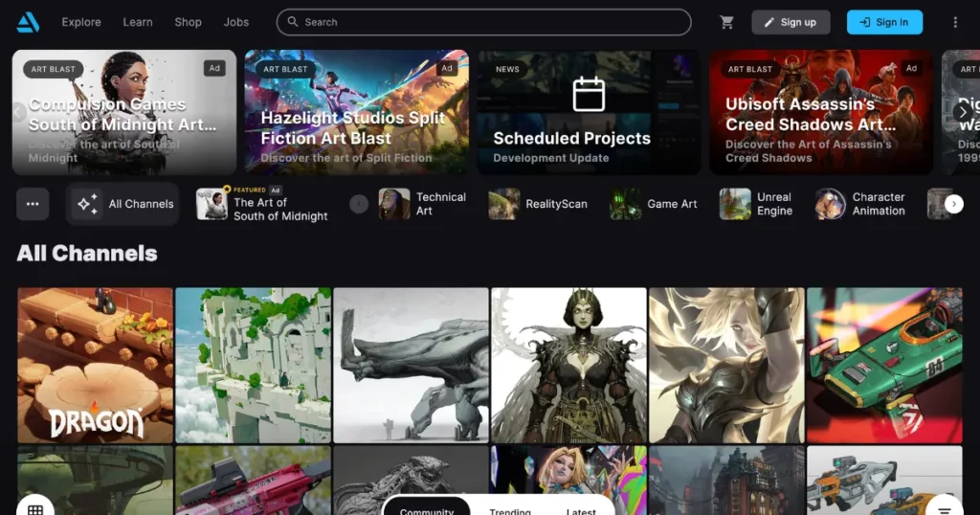
Task: Open the overgrown white ruins artwork
Action: coord(253,365)
